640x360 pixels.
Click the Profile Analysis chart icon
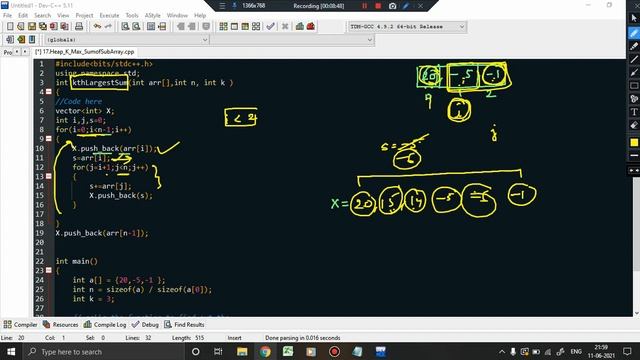point(300,27)
